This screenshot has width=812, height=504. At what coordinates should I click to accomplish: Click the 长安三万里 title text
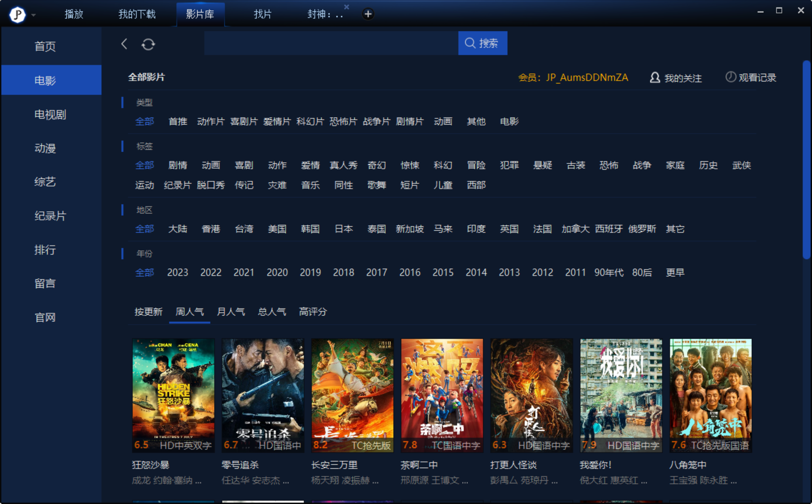[x=334, y=465]
